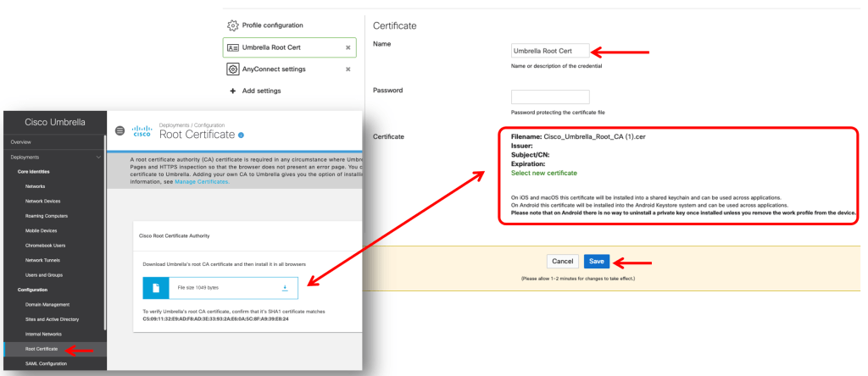Remove the Umbrella Root Cert setting
Image resolution: width=868 pixels, height=376 pixels.
pyautogui.click(x=348, y=47)
